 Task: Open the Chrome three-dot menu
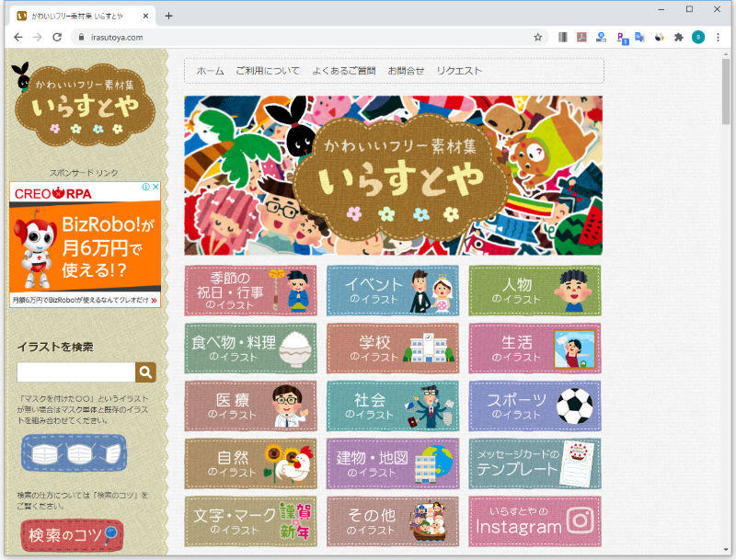[x=718, y=37]
